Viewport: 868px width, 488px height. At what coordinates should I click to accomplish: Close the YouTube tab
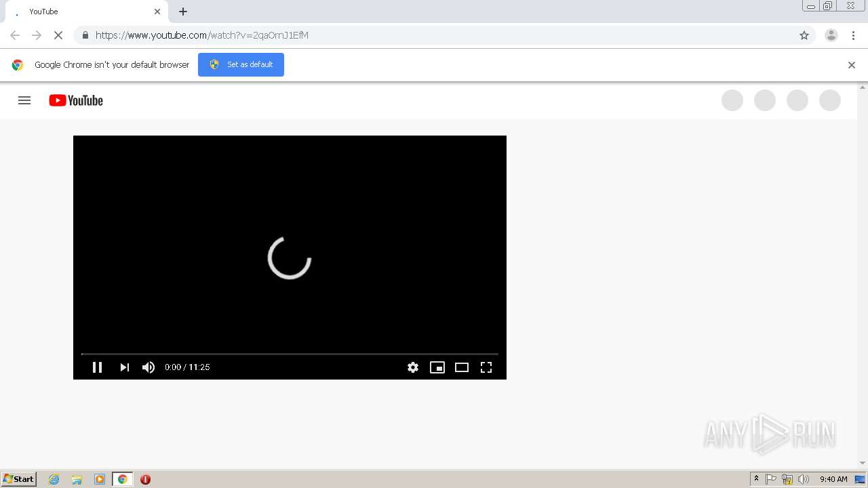(x=157, y=12)
